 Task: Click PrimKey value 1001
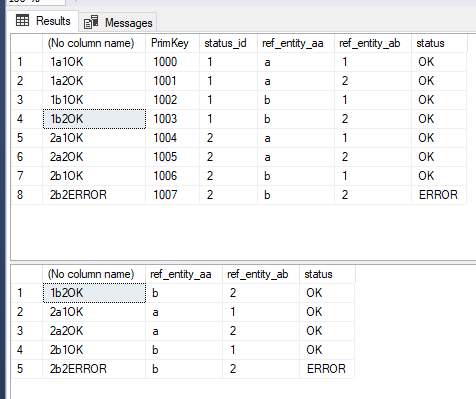(172, 81)
